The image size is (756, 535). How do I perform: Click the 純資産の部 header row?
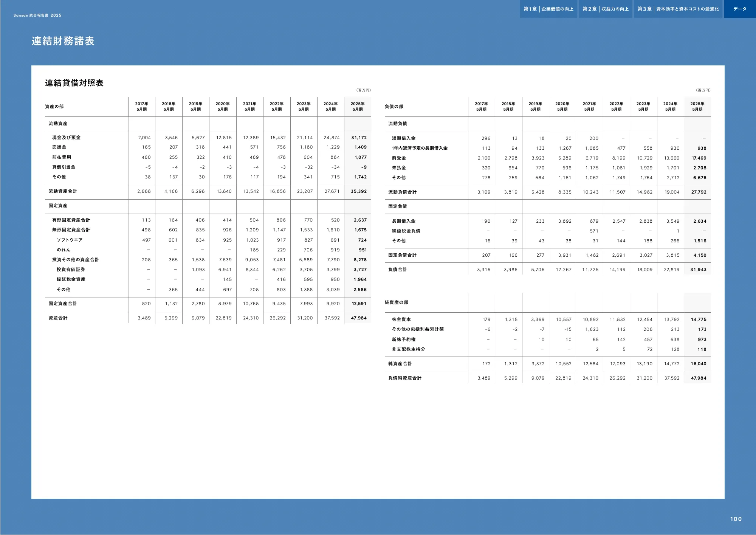pyautogui.click(x=397, y=302)
